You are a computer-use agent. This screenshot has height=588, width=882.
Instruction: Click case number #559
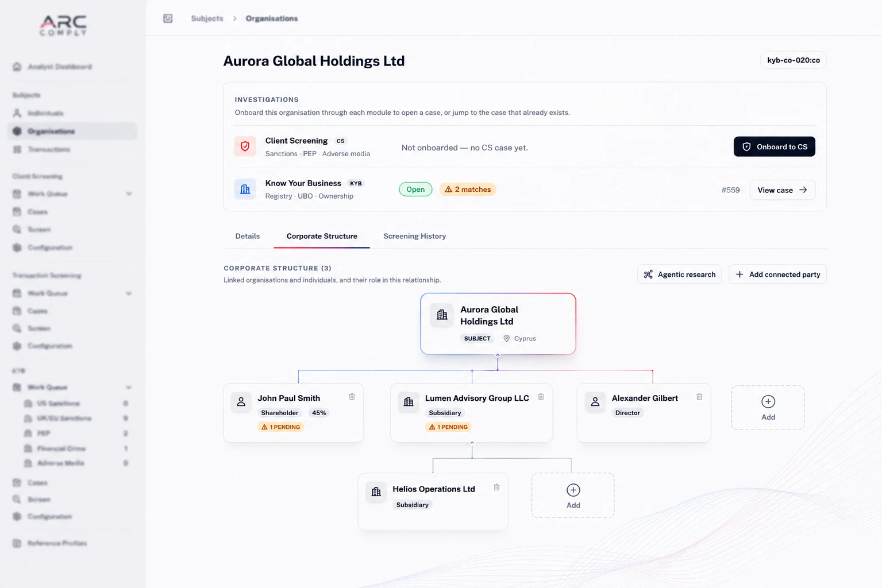pyautogui.click(x=730, y=190)
